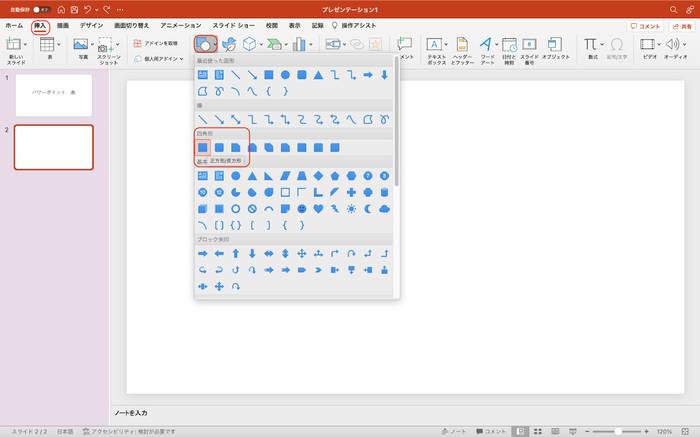Open search with the magnifier icon
Image resolution: width=700 pixels, height=437 pixels.
pos(674,9)
